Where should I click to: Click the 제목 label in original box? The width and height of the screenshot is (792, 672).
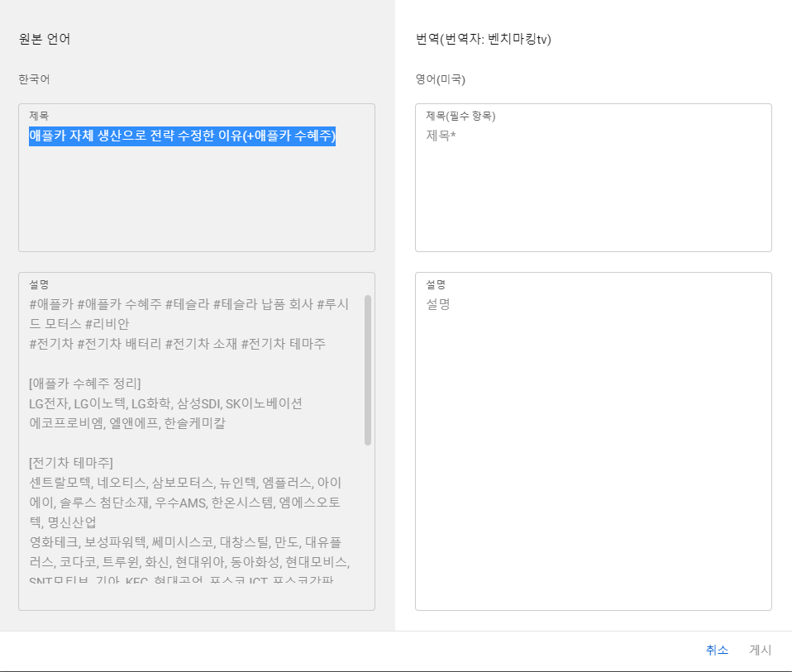39,116
